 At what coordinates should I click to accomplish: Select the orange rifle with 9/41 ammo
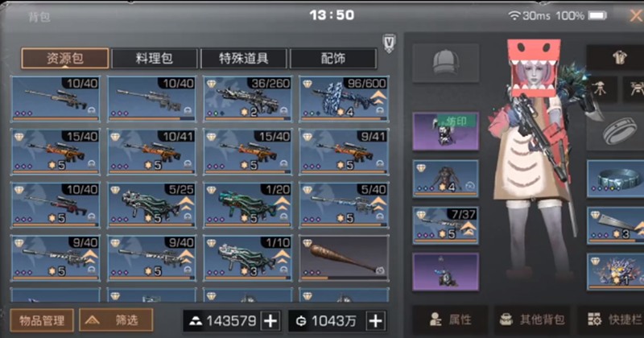click(x=345, y=152)
